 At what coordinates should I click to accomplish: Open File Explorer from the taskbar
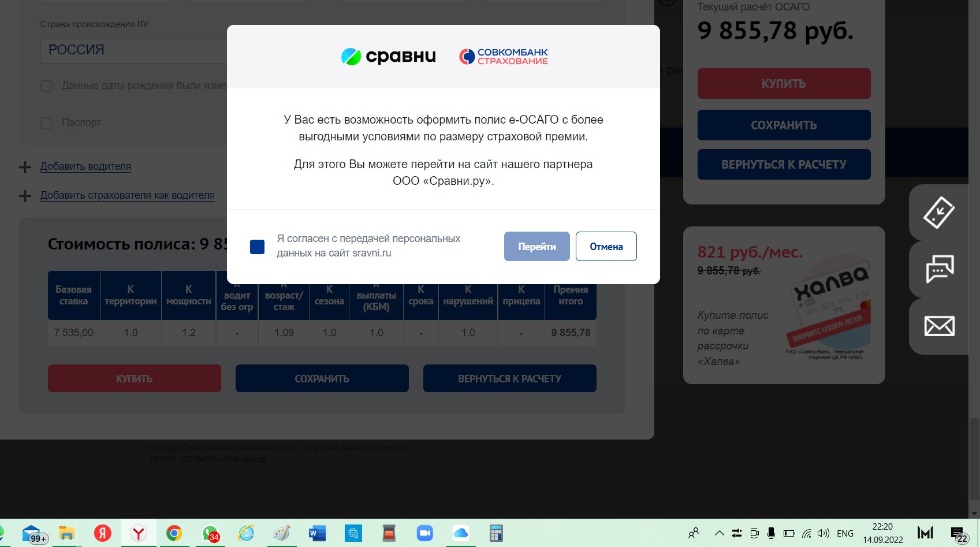67,533
